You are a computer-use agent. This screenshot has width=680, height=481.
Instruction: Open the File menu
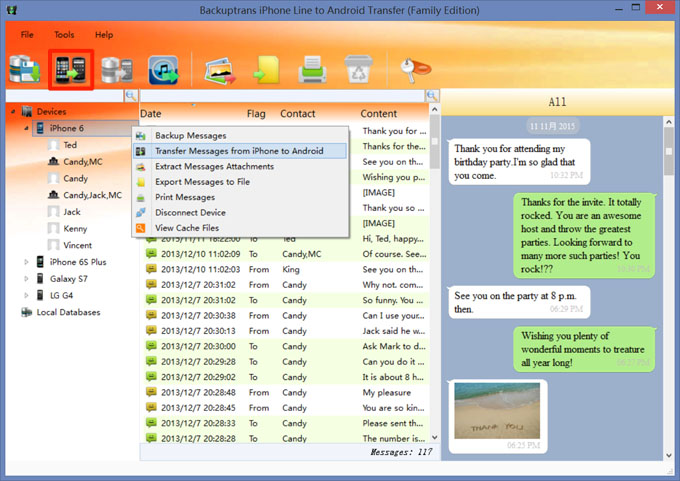coord(27,35)
